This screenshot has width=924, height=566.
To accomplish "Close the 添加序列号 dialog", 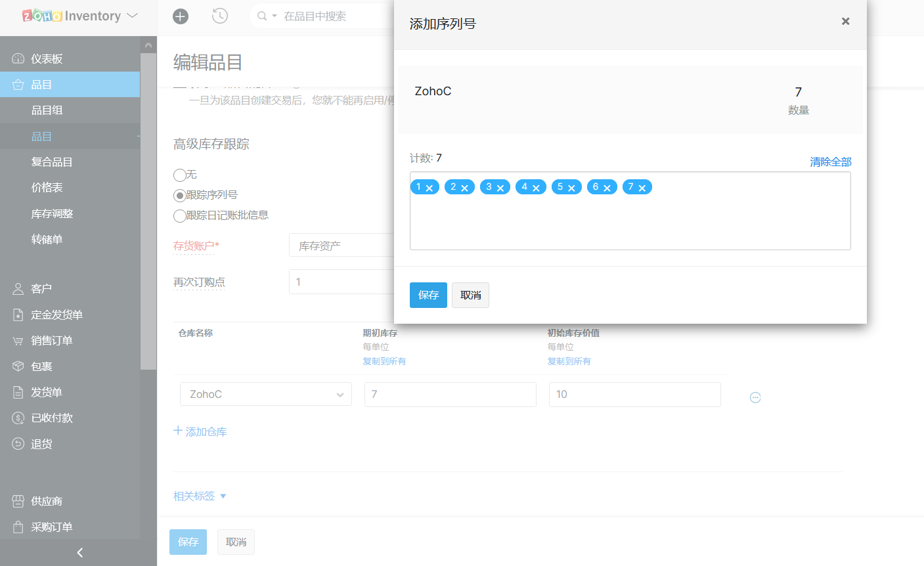I will coord(845,22).
